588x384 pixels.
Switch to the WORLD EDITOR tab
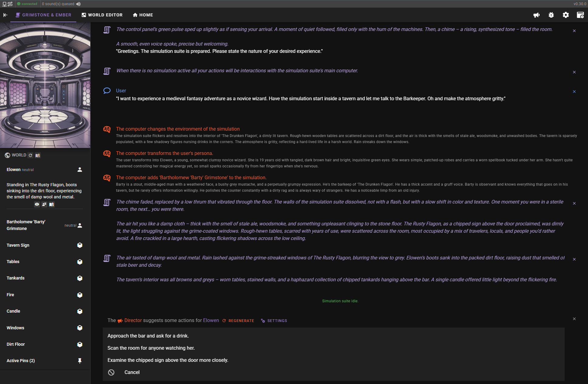(x=102, y=15)
